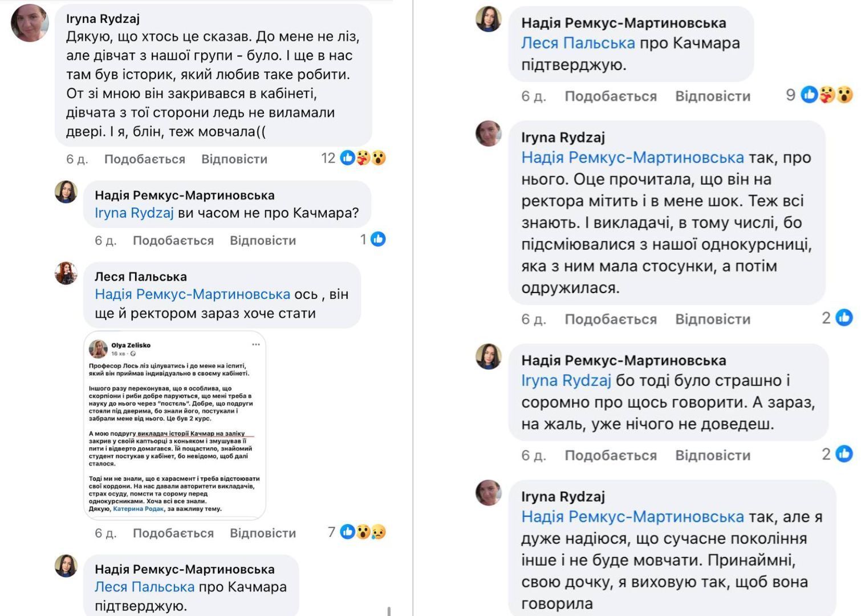
Task: Click Надія's avatar beside the "бо тоді було страшно" comment
Action: (x=489, y=356)
